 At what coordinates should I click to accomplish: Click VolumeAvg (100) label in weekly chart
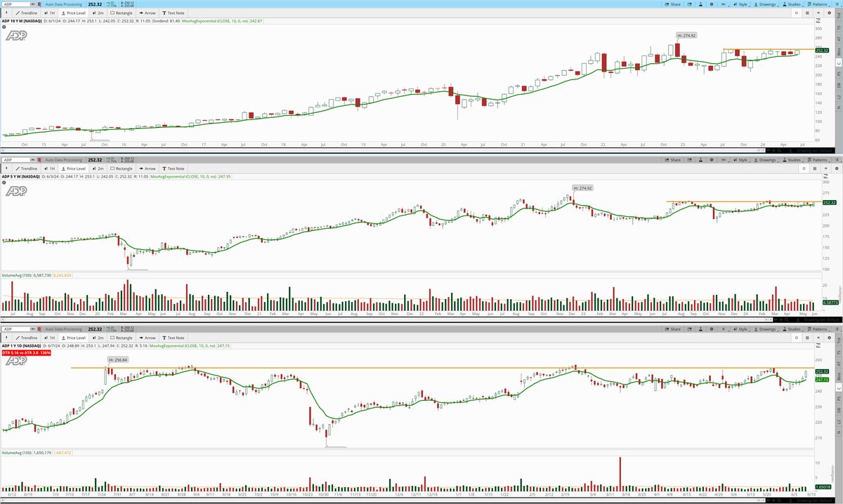click(16, 275)
